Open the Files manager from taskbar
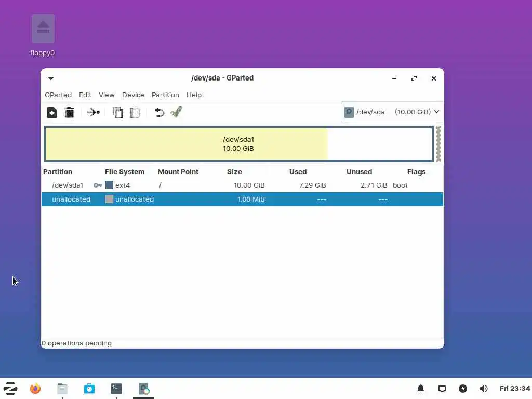This screenshot has height=399, width=532. point(62,389)
